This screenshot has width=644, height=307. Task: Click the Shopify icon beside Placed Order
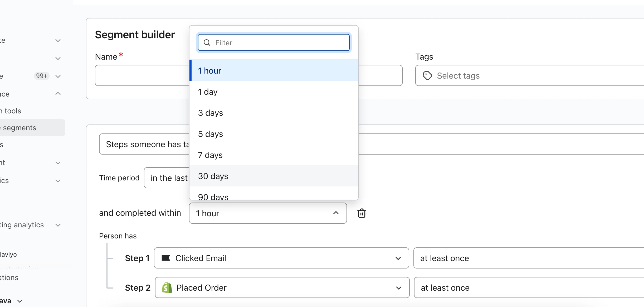click(x=167, y=287)
